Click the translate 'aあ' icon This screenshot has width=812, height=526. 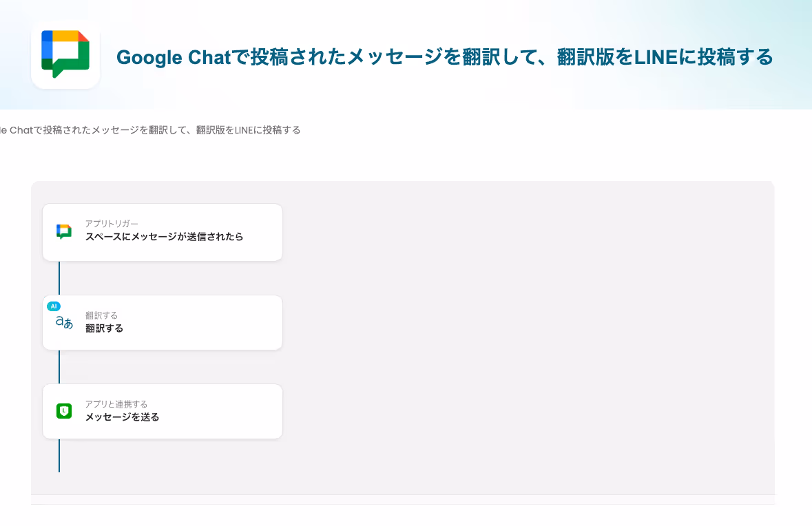(64, 322)
